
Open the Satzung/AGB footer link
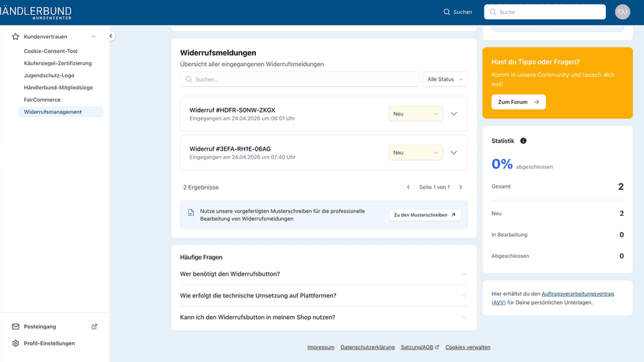420,347
